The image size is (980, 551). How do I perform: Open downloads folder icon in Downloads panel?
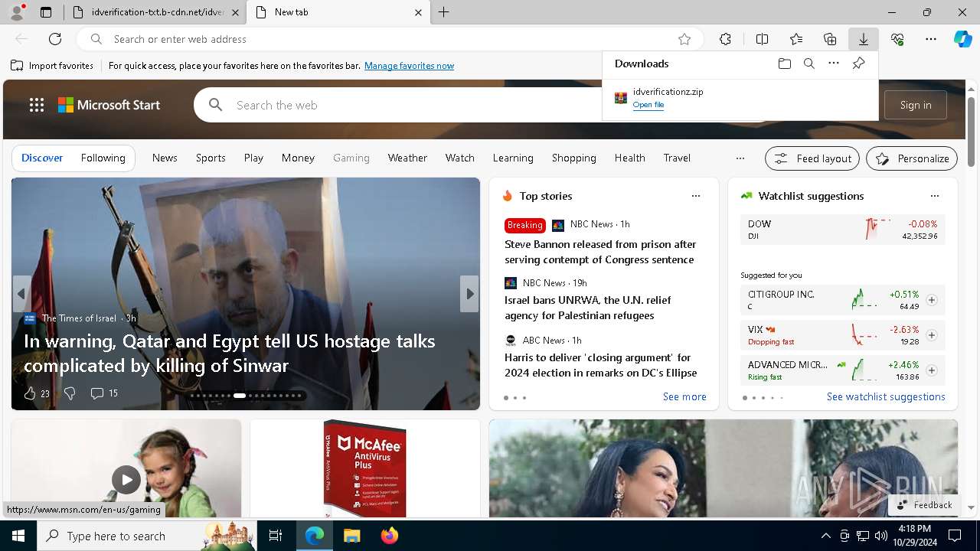click(x=784, y=64)
